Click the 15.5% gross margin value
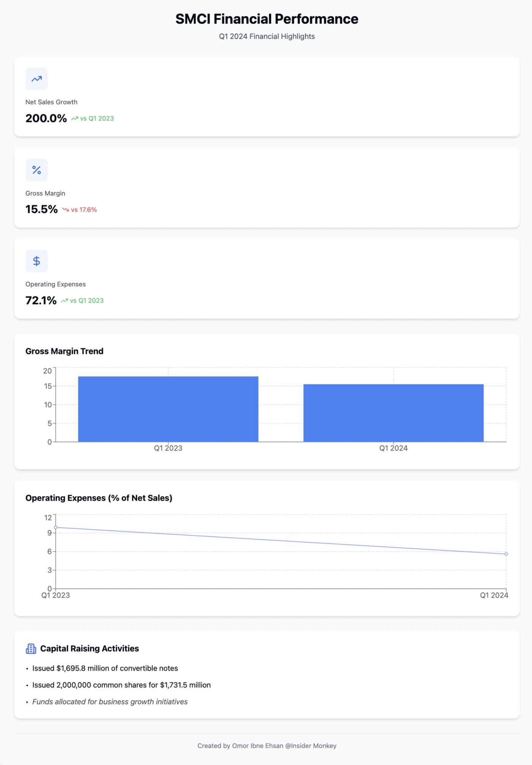Viewport: 532px width, 765px height. [x=41, y=210]
